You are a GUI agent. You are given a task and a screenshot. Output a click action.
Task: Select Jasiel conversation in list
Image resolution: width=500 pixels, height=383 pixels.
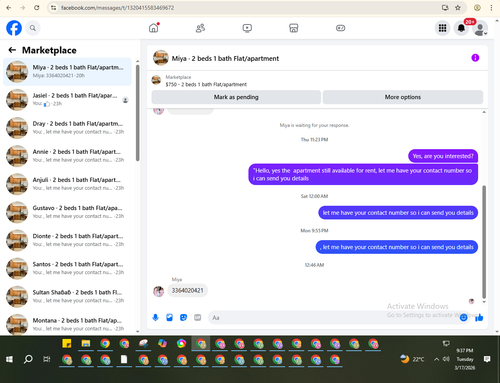point(68,100)
